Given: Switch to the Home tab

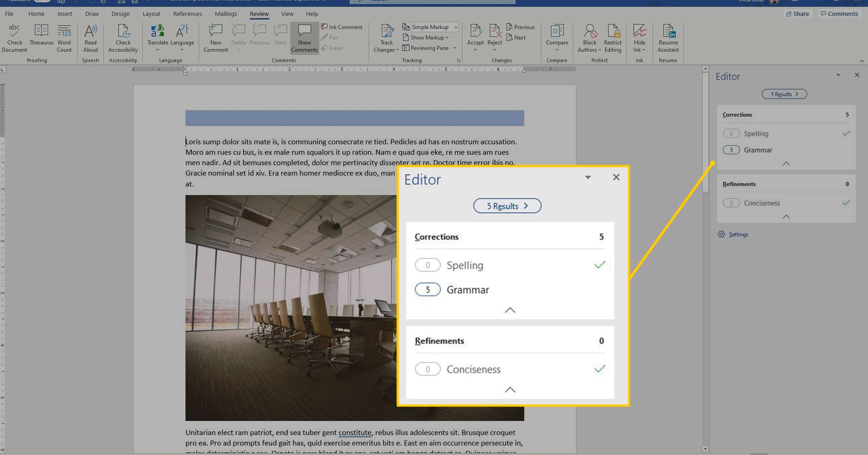Looking at the screenshot, I should (x=36, y=14).
